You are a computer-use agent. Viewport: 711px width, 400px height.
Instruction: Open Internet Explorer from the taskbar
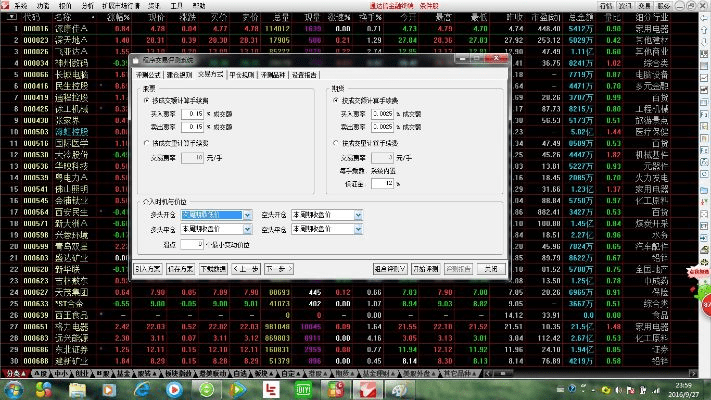pyautogui.click(x=142, y=390)
